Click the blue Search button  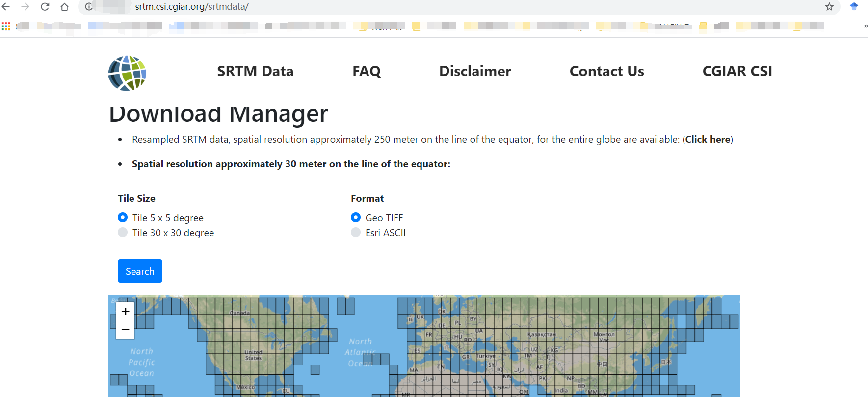[140, 271]
